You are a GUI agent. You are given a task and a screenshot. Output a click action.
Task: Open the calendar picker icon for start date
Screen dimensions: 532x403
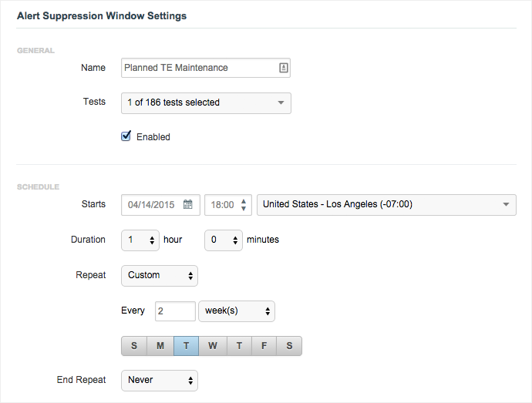click(187, 204)
